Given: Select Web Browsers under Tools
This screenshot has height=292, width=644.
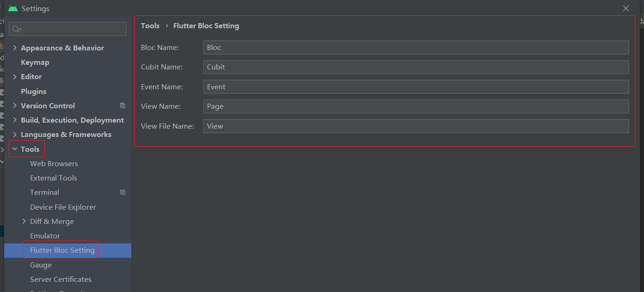Looking at the screenshot, I should 54,163.
